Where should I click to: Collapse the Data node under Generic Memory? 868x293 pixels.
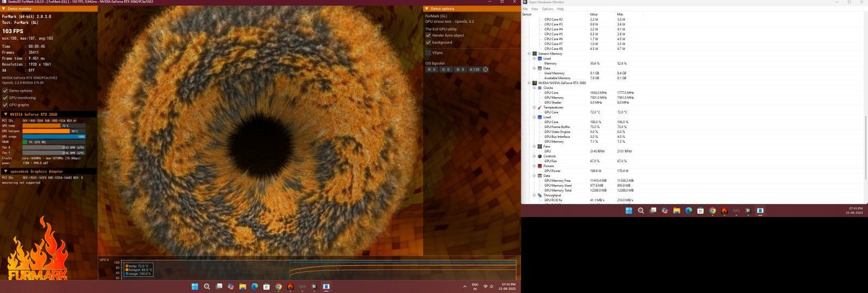point(534,68)
